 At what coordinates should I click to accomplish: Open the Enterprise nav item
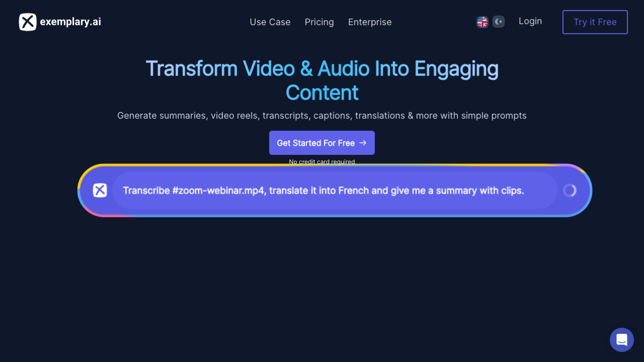370,22
